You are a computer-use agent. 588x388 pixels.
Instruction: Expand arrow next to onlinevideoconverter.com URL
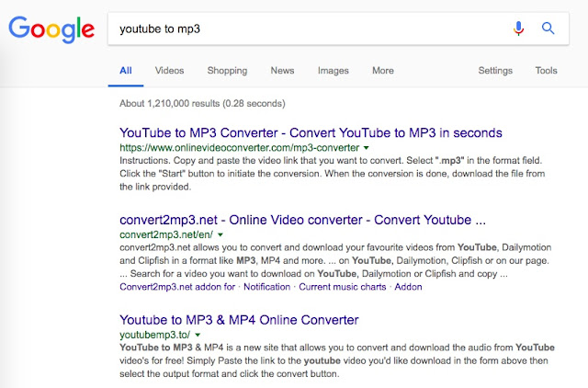367,148
